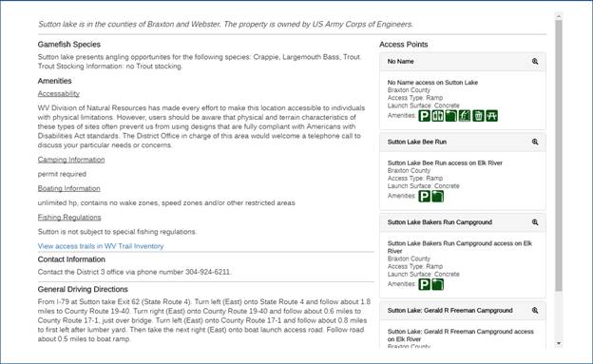Click parking icon under No Name amenities
This screenshot has width=593, height=364.
[x=425, y=116]
